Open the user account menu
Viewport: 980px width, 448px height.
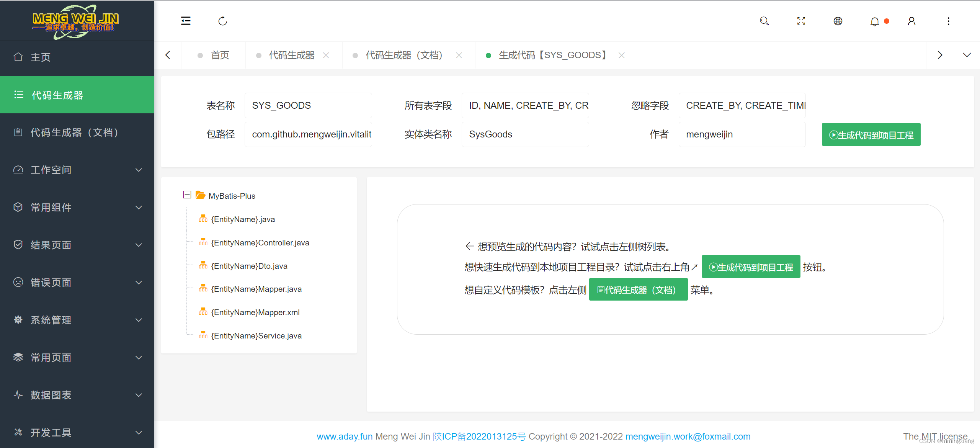(911, 21)
